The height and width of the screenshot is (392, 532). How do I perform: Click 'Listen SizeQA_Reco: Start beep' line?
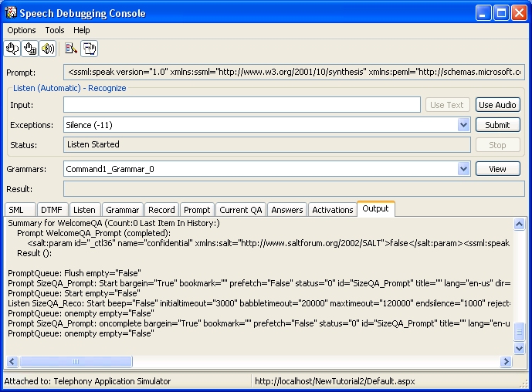coord(259,303)
